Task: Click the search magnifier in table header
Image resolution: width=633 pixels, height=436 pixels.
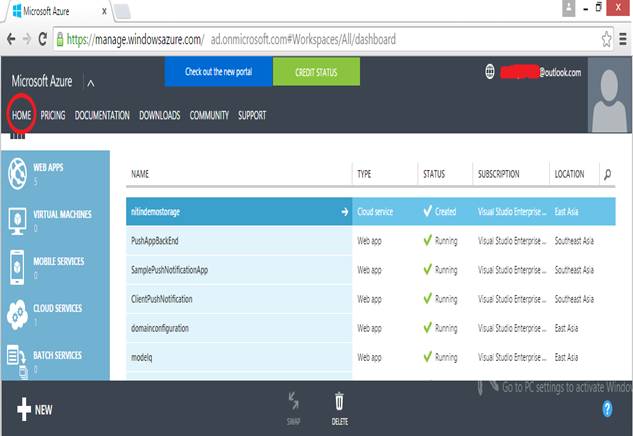Action: [607, 174]
